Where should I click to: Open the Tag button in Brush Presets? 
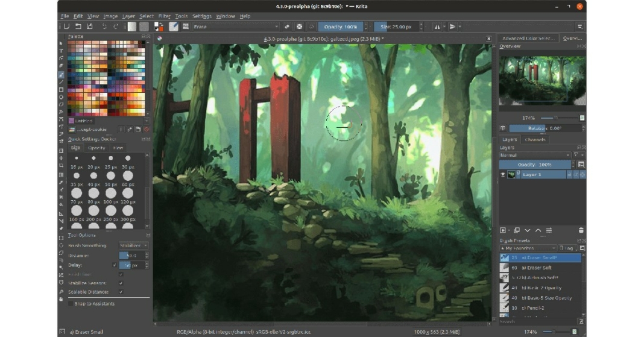point(568,248)
